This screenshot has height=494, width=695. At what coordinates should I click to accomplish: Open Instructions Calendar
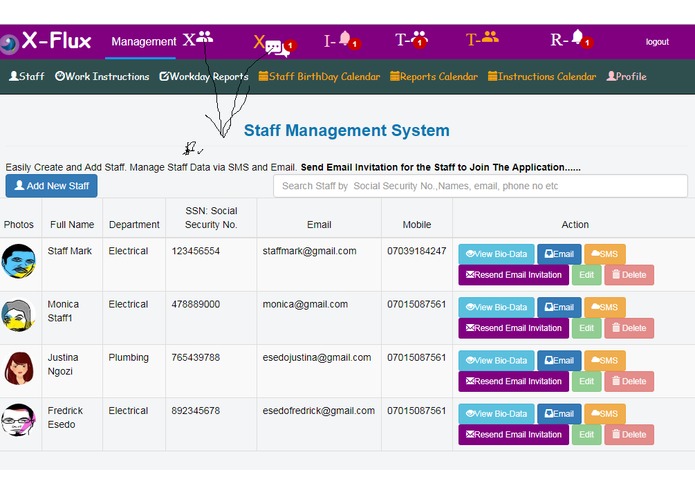[542, 76]
